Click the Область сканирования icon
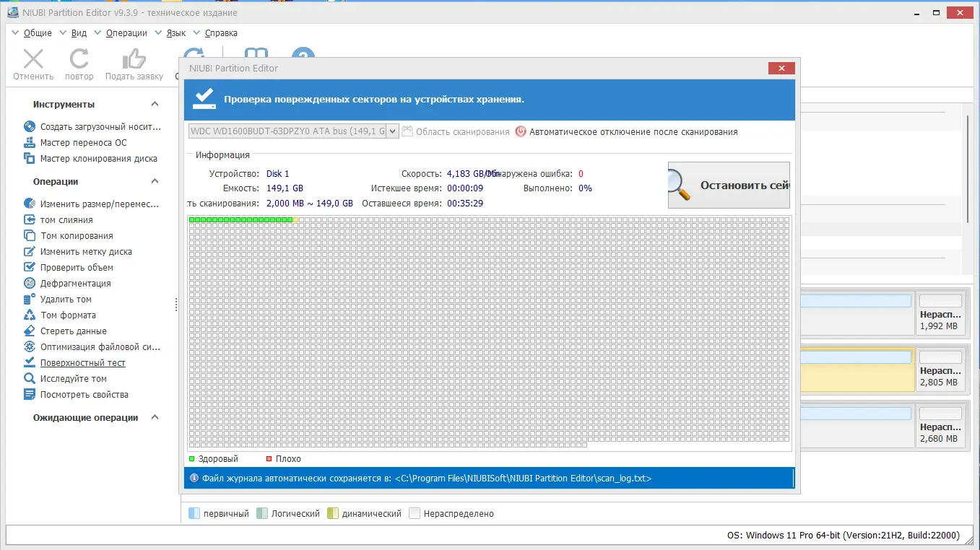This screenshot has width=980, height=550. click(x=407, y=131)
